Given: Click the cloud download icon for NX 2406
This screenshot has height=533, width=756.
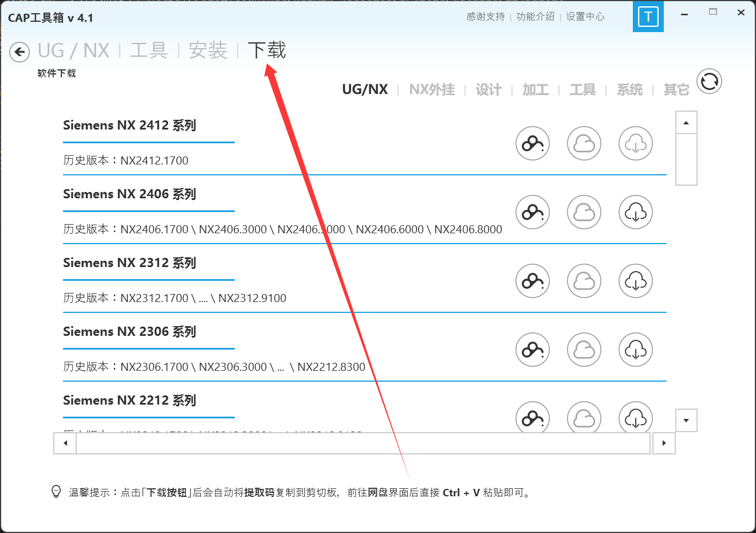Looking at the screenshot, I should [x=636, y=212].
